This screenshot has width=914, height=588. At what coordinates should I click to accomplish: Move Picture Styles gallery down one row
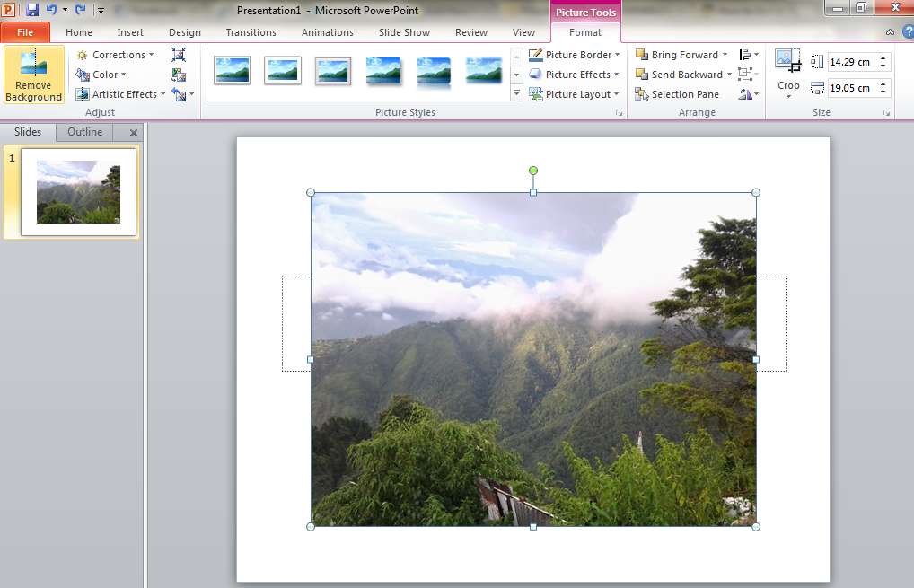516,75
